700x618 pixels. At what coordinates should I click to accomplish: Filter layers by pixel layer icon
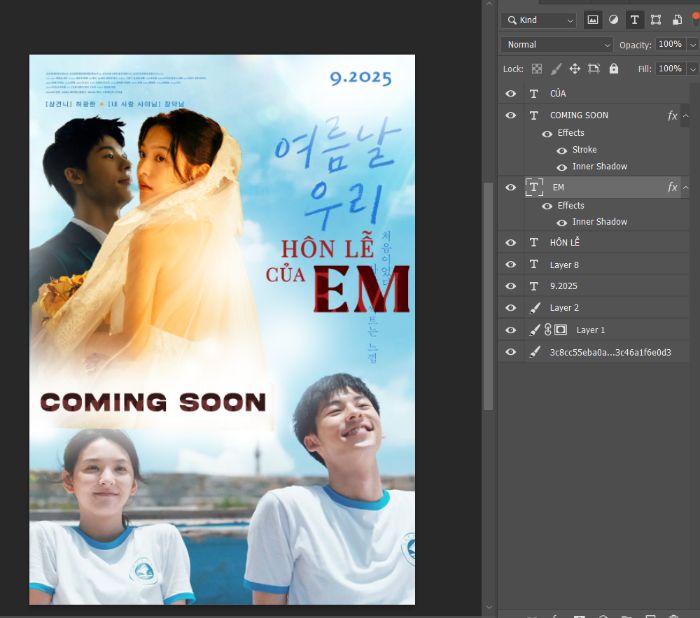[x=592, y=20]
